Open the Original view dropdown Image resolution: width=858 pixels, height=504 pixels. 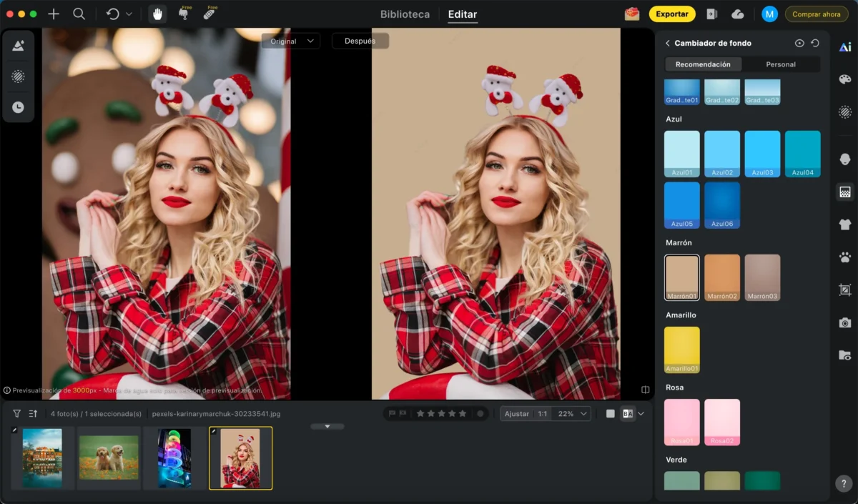(x=290, y=41)
